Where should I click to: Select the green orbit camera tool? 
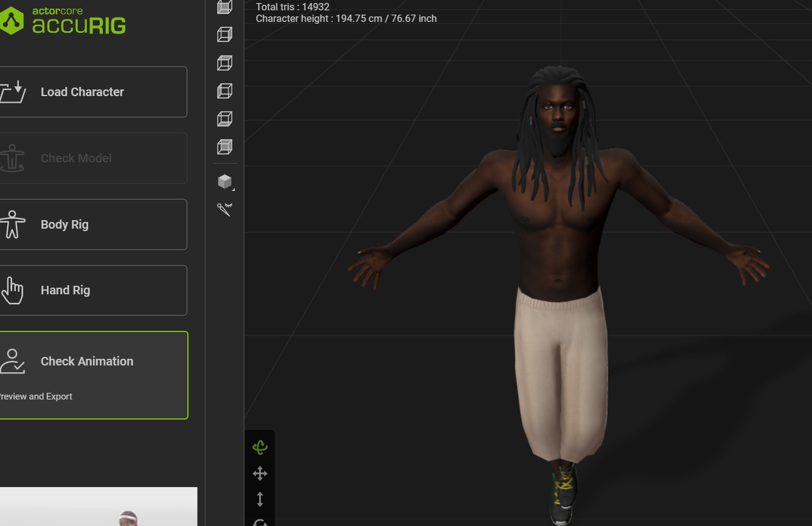pyautogui.click(x=260, y=448)
